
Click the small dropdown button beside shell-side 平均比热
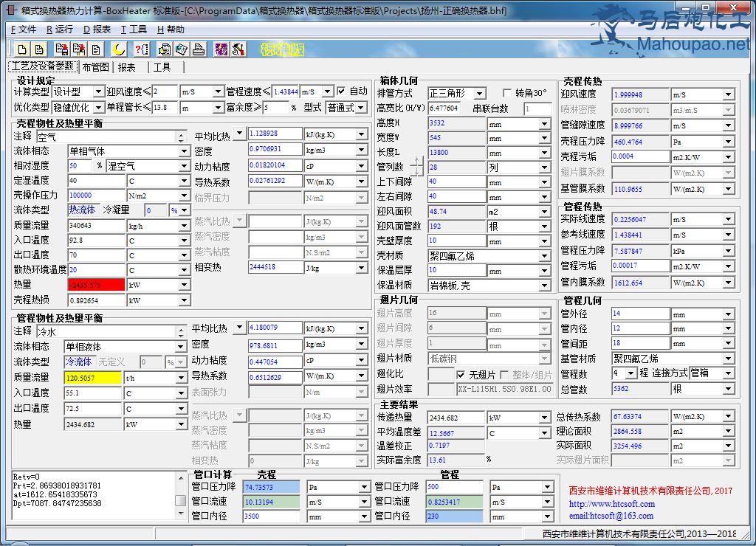click(239, 133)
